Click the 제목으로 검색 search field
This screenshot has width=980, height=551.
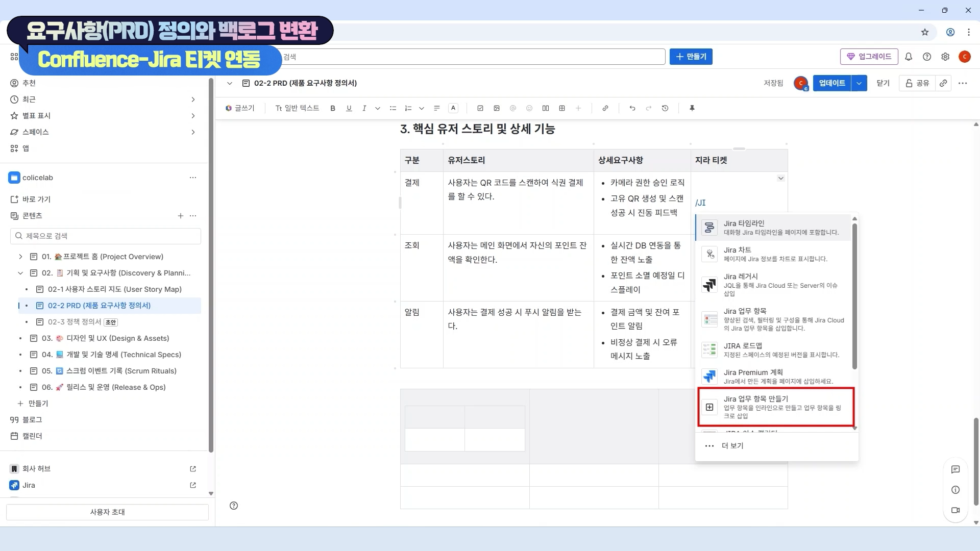click(x=106, y=236)
